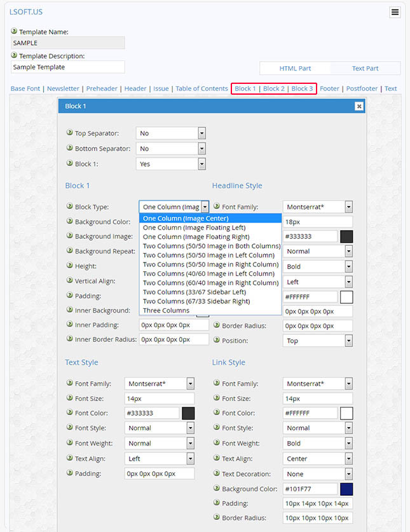This screenshot has height=532, width=410.
Task: Select the Three Columns option
Action: 210,310
